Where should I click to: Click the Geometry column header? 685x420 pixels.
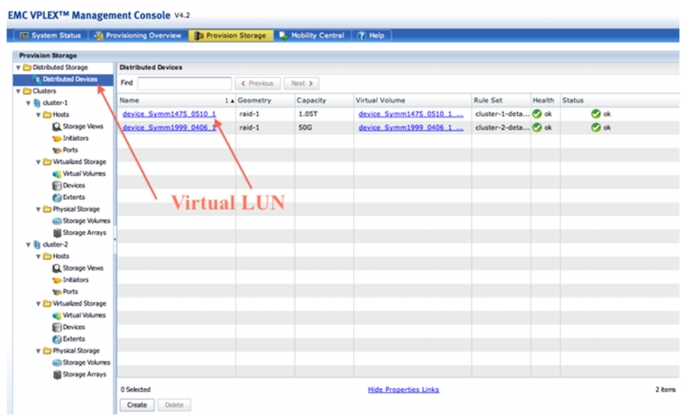point(254,100)
